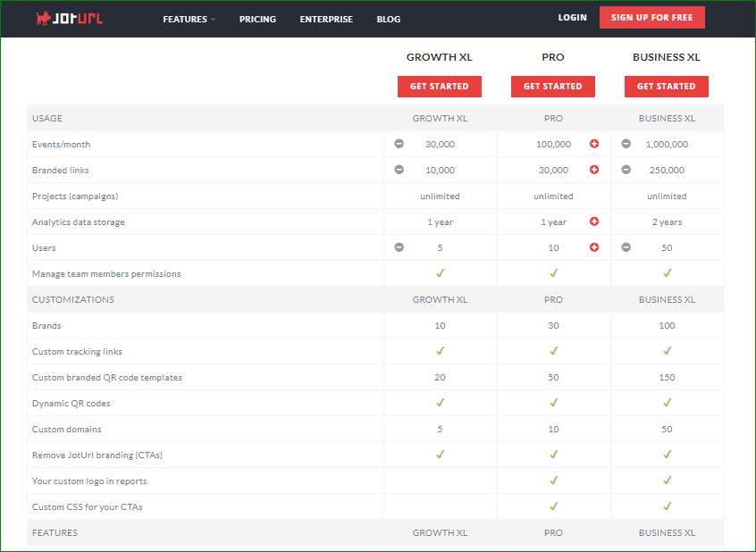Visit the Blog link in navigation
This screenshot has height=552, width=756.
pos(389,20)
